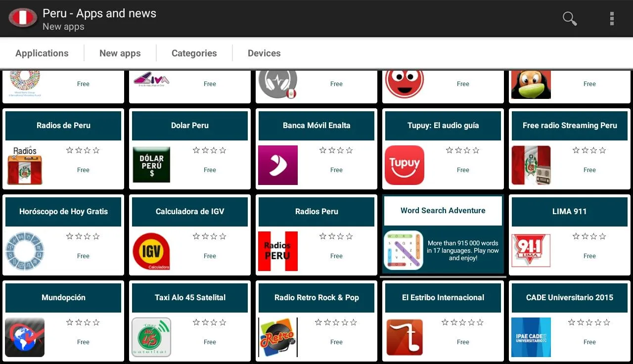Open the LIMA 911 app icon
Viewport: 633px width, 364px height.
coord(531,251)
